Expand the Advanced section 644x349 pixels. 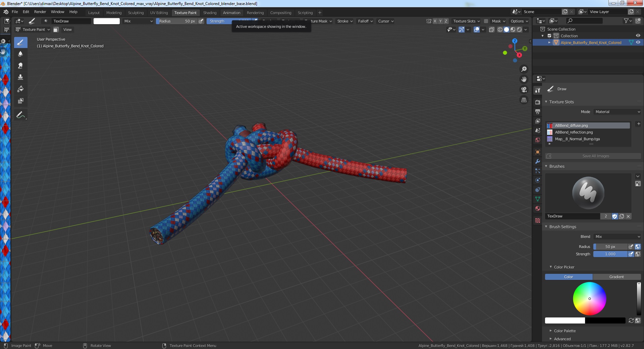coord(562,339)
